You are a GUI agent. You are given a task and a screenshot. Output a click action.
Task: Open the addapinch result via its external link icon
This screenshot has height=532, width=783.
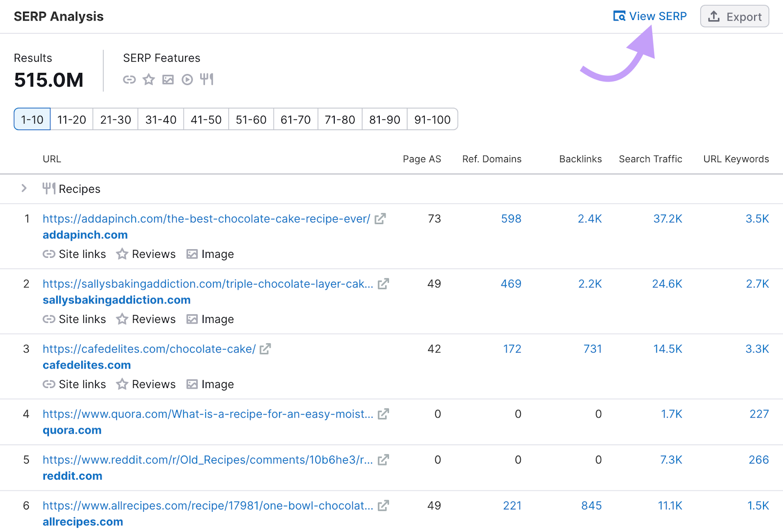(x=380, y=219)
